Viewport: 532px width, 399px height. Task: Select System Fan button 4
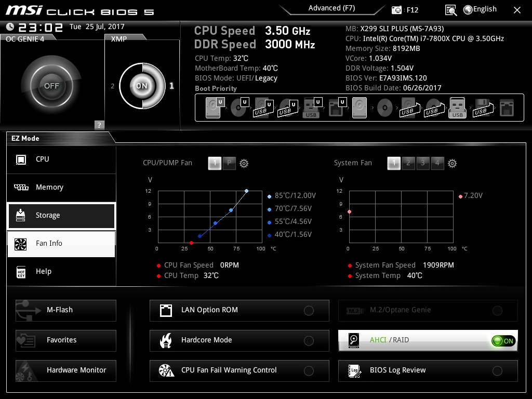coord(437,163)
